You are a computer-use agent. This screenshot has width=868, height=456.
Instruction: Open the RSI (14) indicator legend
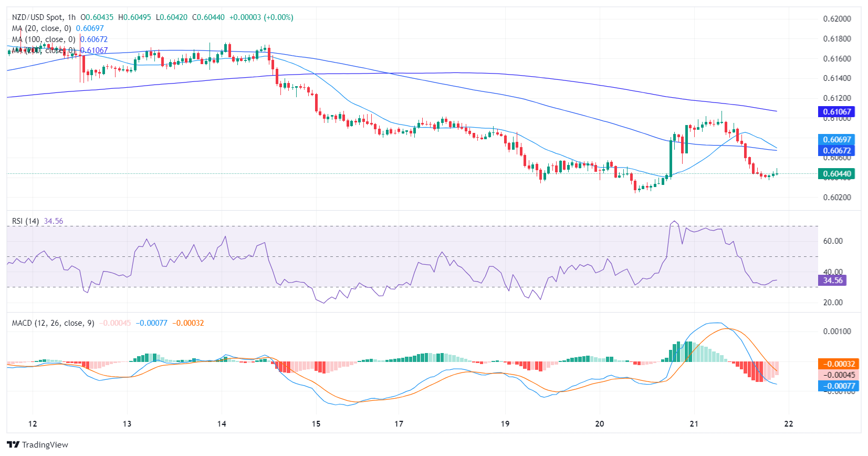pyautogui.click(x=25, y=221)
